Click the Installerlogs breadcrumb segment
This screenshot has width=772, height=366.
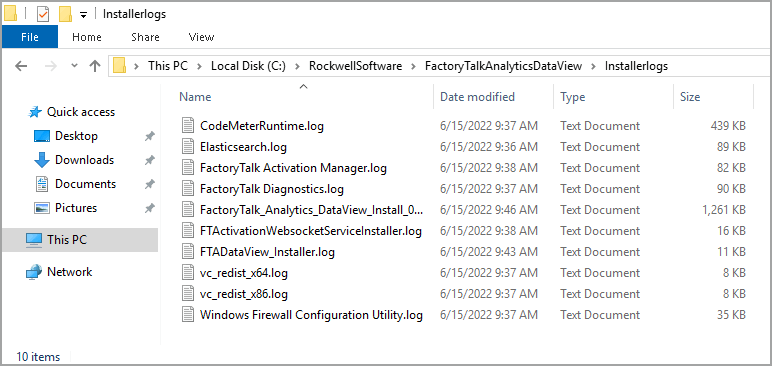click(636, 66)
